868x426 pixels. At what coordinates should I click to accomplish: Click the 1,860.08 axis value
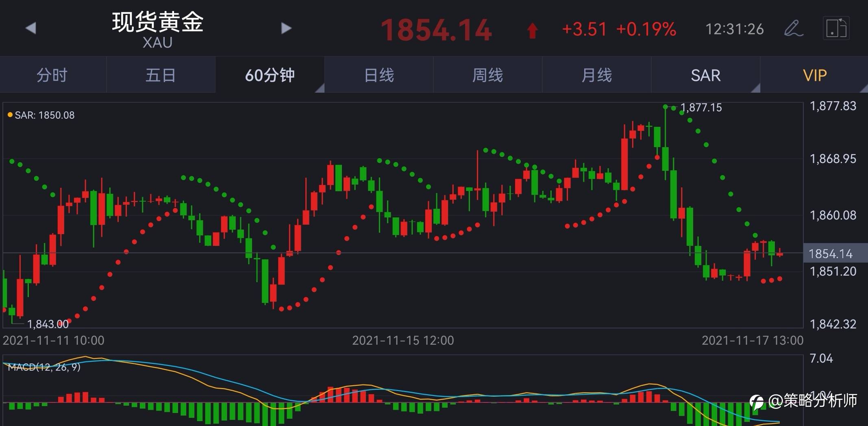coord(833,215)
